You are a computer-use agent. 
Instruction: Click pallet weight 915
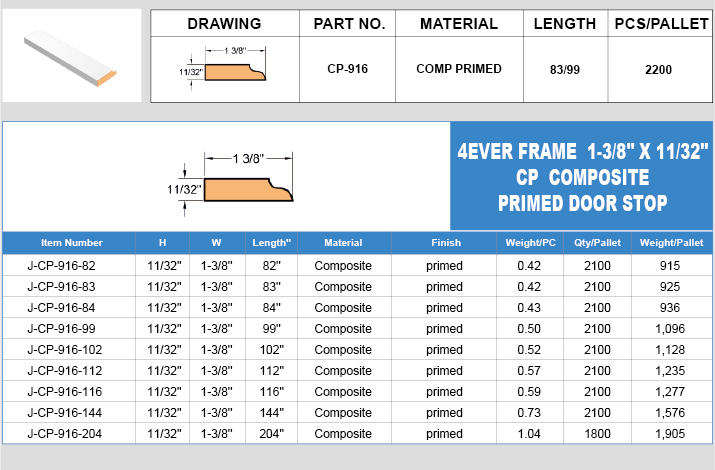670,266
